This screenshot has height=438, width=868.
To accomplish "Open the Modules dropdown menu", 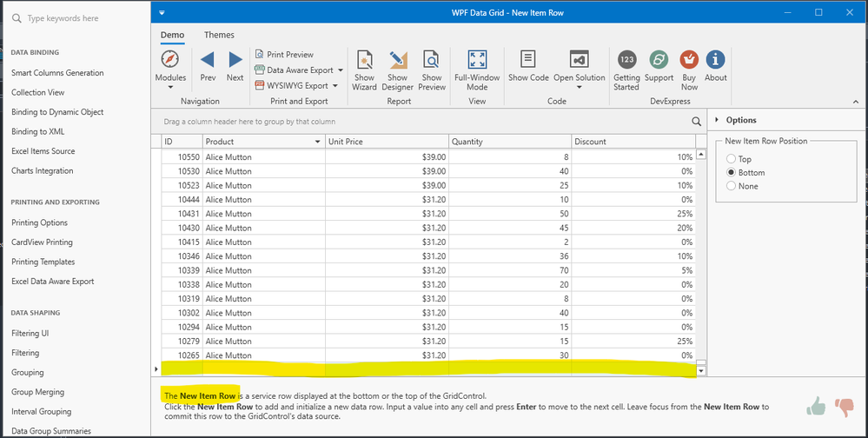I will point(170,78).
